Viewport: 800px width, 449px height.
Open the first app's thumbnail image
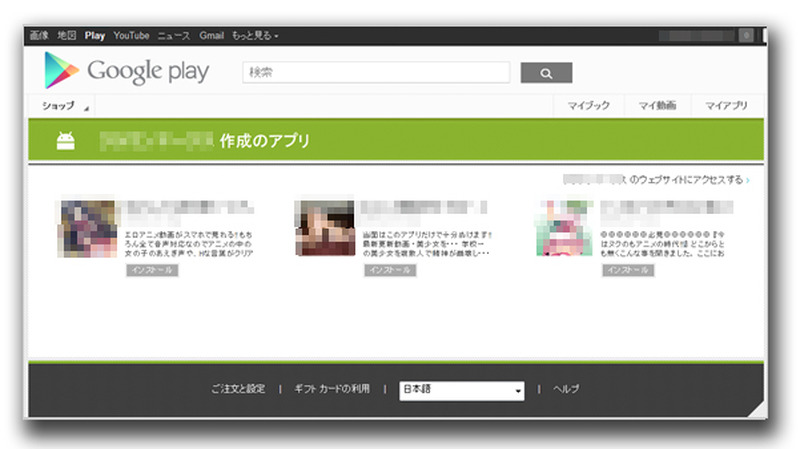pos(88,228)
